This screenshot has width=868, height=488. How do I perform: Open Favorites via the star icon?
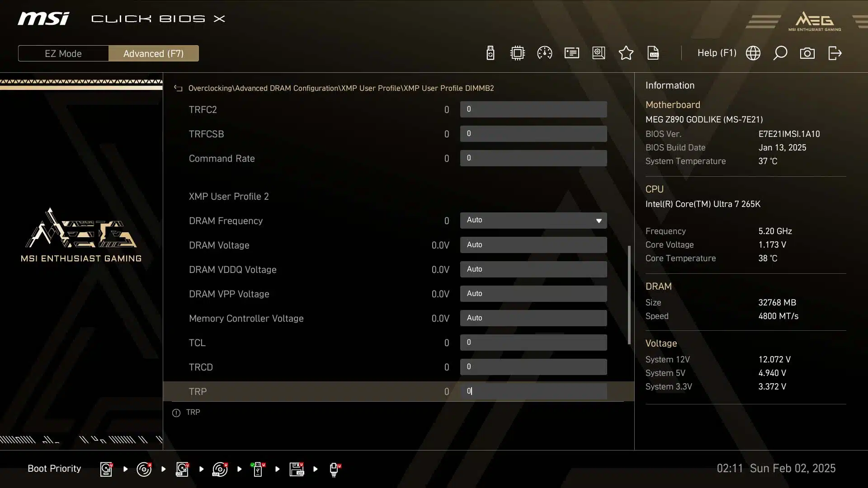coord(626,53)
